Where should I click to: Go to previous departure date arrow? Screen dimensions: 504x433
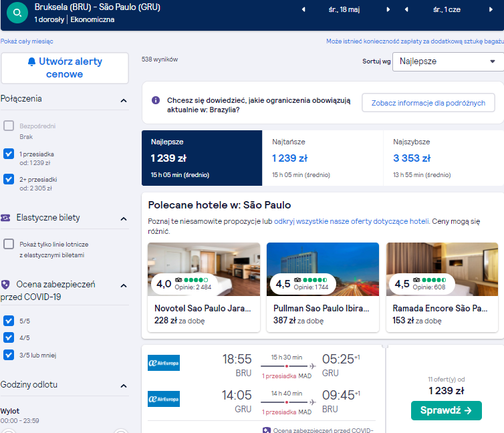point(303,9)
